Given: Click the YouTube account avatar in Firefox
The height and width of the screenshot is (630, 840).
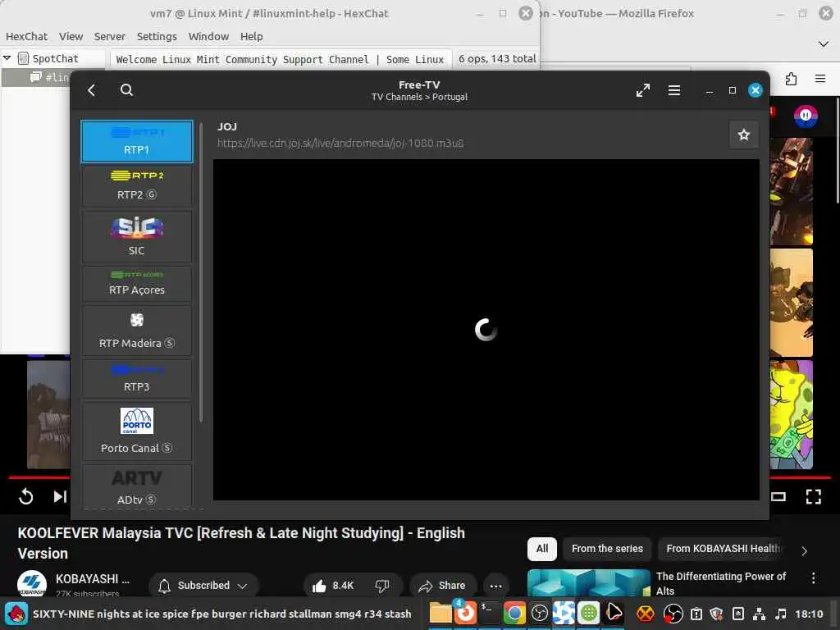Looking at the screenshot, I should (806, 116).
